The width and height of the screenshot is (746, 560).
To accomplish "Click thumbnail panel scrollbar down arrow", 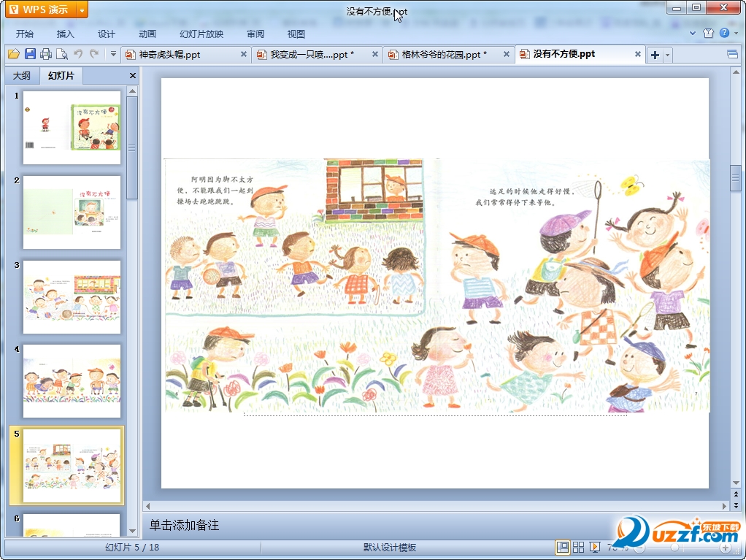I will (x=133, y=531).
